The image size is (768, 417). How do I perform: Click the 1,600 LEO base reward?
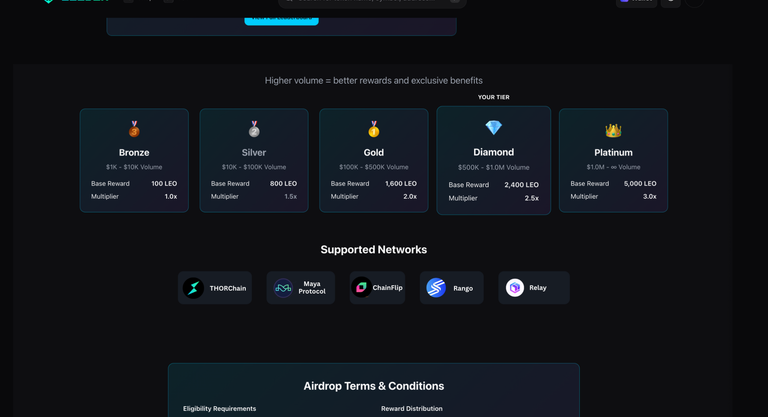401,183
